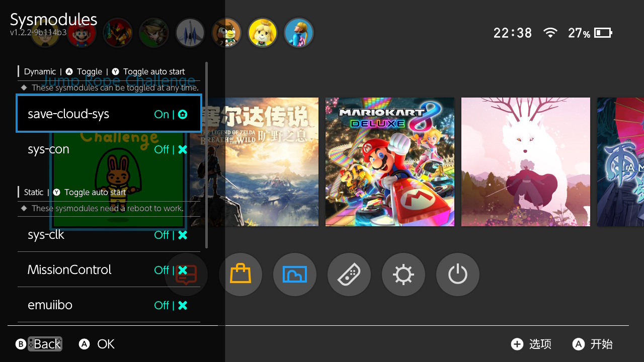Image resolution: width=644 pixels, height=362 pixels.
Task: Open the Nintendo eShop shopping bag icon
Action: coord(240,275)
